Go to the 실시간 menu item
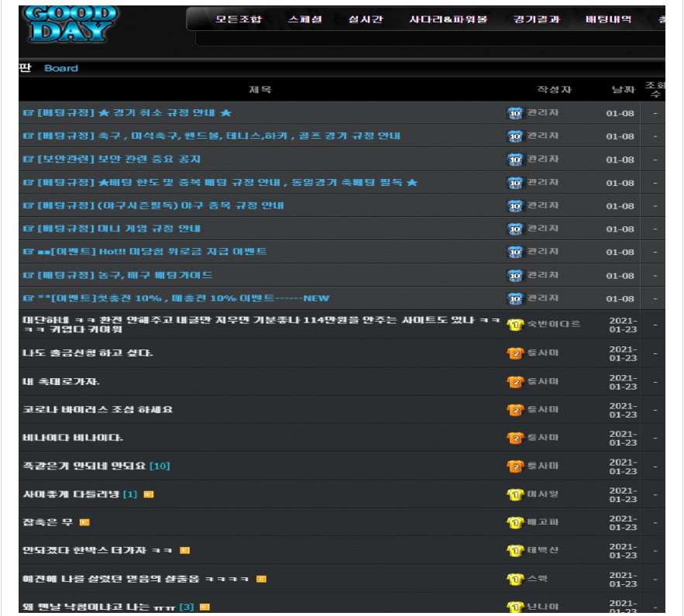The height and width of the screenshot is (616, 684). point(365,19)
